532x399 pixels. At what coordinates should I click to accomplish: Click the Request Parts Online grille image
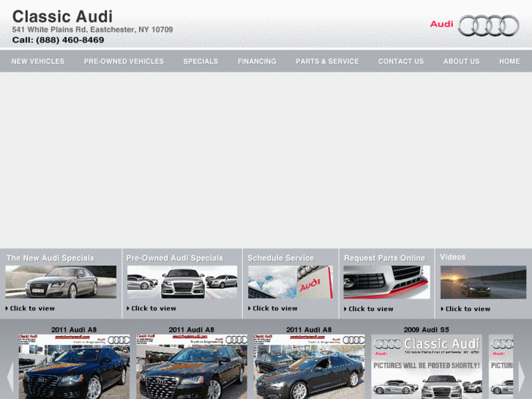[387, 282]
